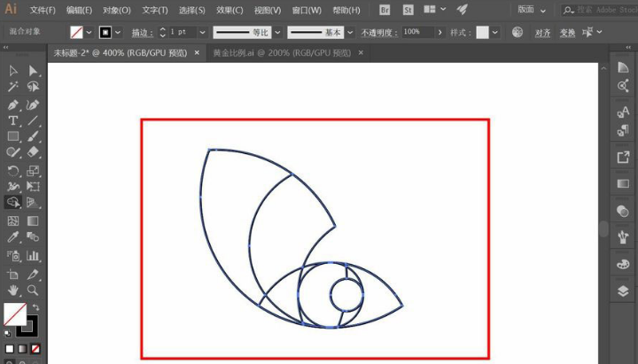Image resolution: width=638 pixels, height=364 pixels.
Task: Choose the Hand tool
Action: pyautogui.click(x=13, y=290)
